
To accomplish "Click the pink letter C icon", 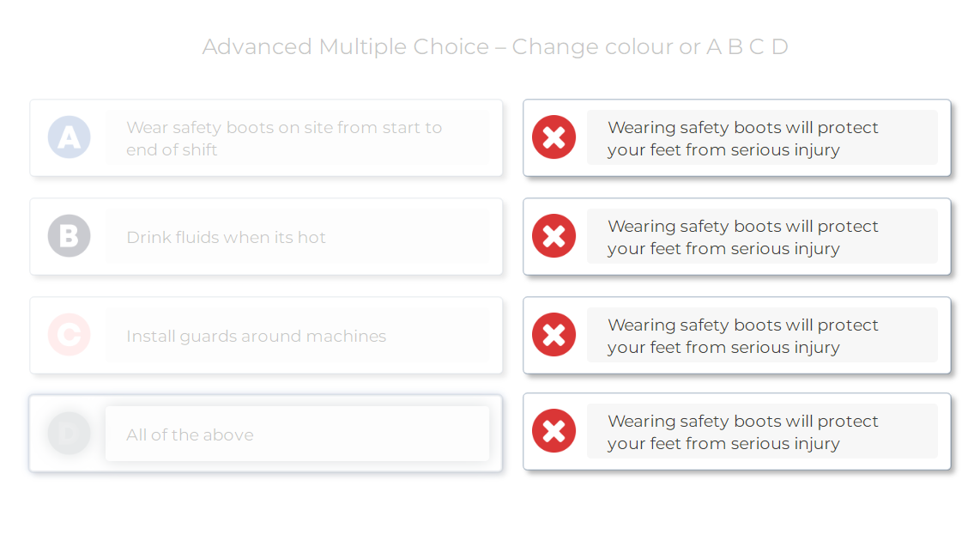I will (69, 335).
